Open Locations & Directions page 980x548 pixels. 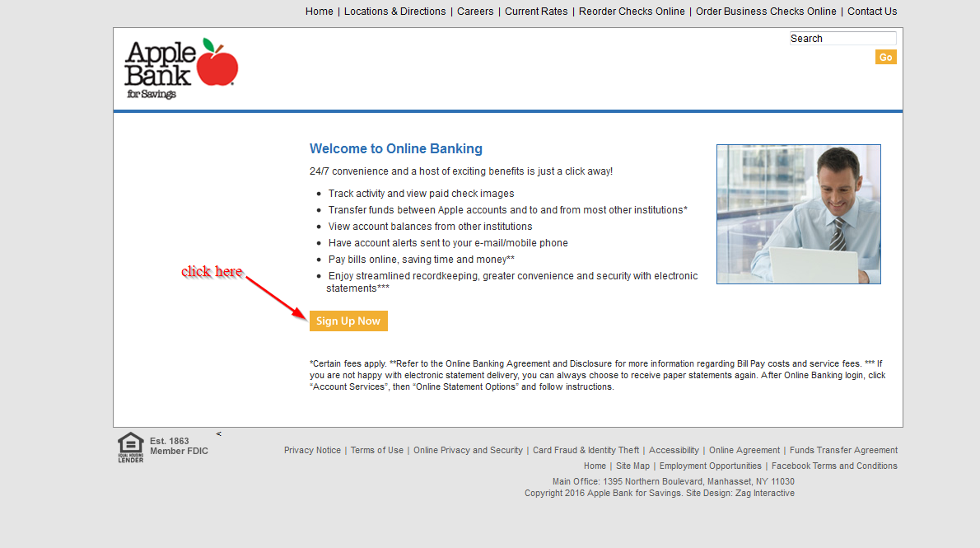[x=395, y=12]
